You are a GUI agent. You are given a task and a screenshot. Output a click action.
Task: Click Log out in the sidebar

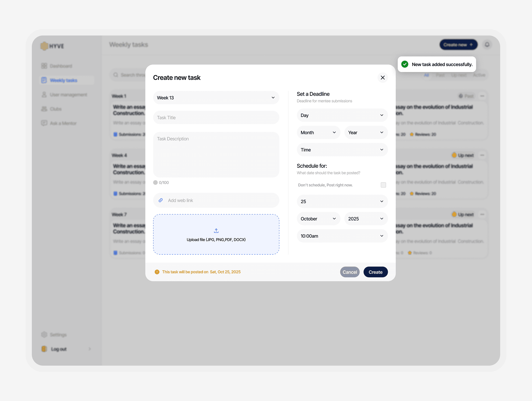pyautogui.click(x=59, y=349)
